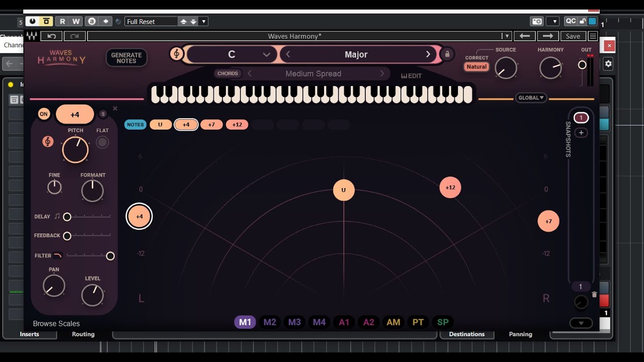Select the +7 voice circle on the stage
This screenshot has height=362, width=644.
pyautogui.click(x=548, y=221)
